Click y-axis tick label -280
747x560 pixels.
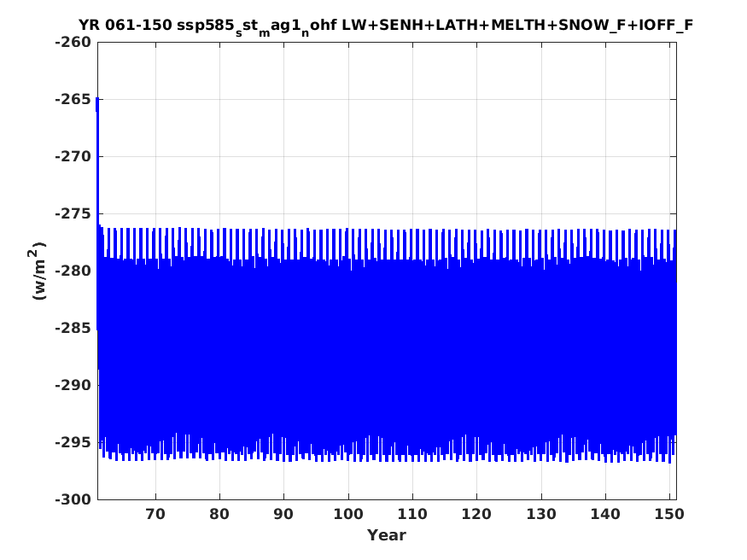73,271
